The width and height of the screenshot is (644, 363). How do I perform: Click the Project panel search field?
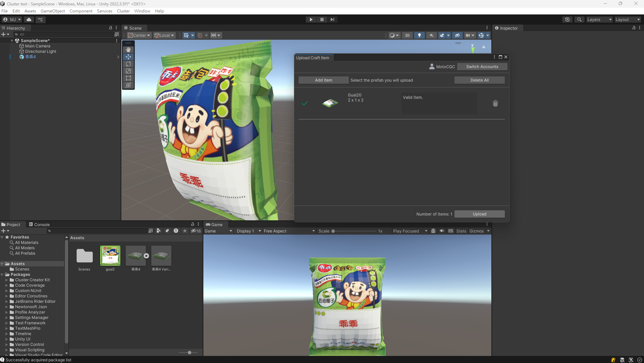coord(97,231)
